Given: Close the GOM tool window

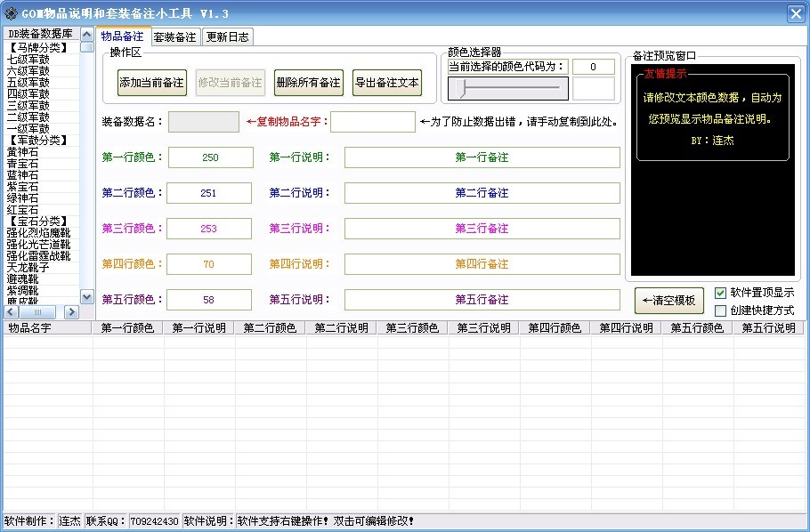Looking at the screenshot, I should pyautogui.click(x=796, y=13).
